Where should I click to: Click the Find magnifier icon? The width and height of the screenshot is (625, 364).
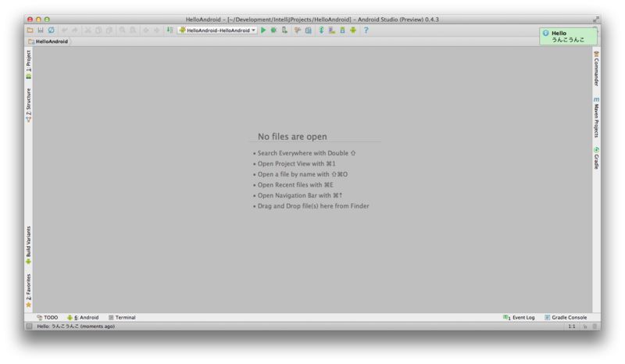(x=123, y=30)
